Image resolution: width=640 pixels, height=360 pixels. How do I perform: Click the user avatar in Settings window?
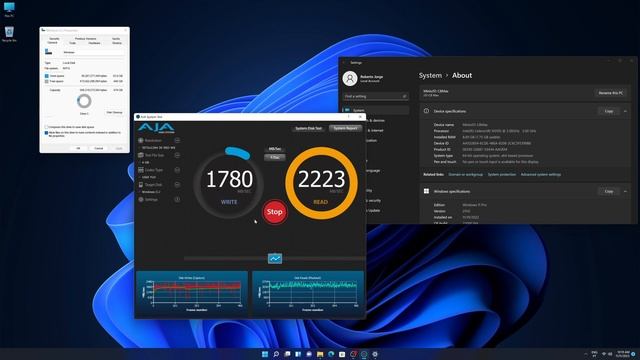click(350, 78)
